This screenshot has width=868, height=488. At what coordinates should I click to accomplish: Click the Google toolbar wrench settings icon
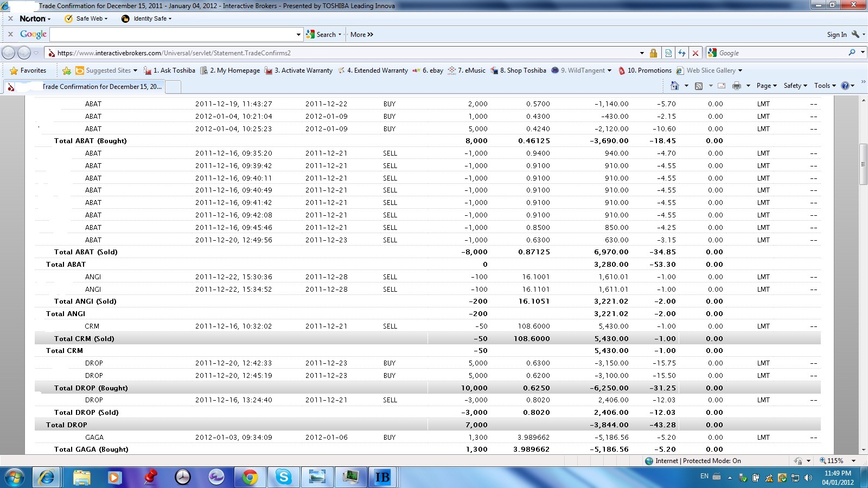tap(856, 34)
